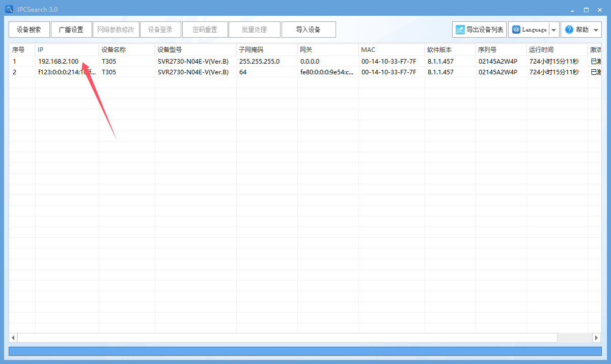611x364 pixels.
Task: Click the 设备型号 column header
Action: 196,50
